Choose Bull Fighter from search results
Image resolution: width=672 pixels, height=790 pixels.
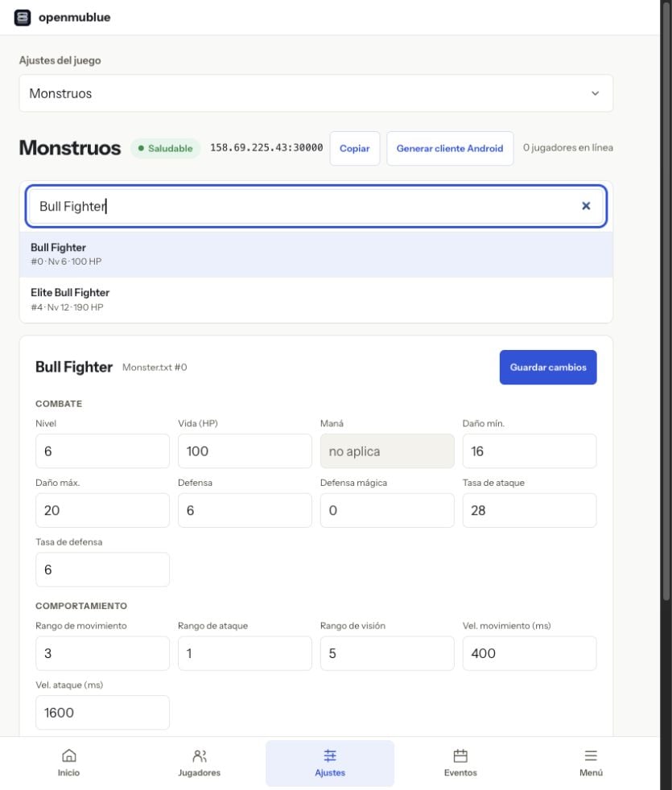click(316, 254)
